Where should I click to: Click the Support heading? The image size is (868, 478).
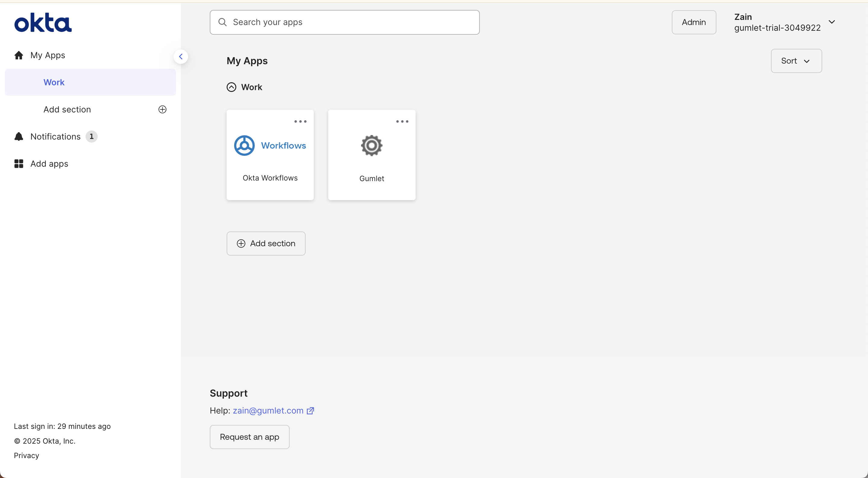(x=228, y=393)
